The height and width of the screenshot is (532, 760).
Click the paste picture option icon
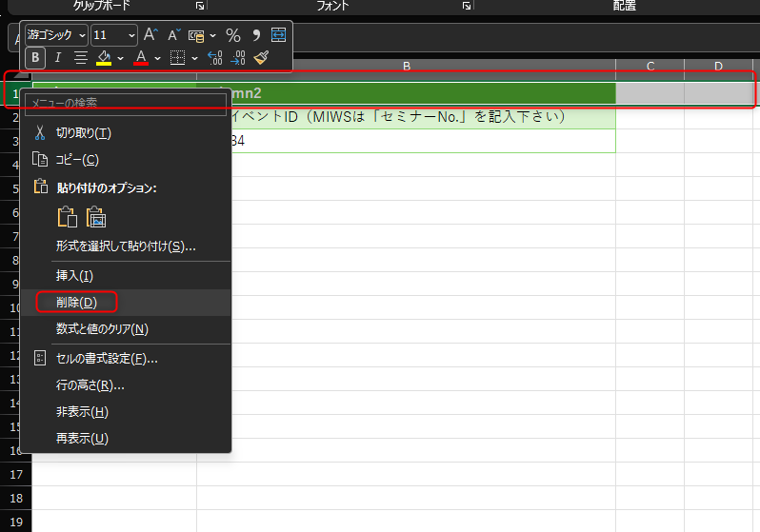pyautogui.click(x=95, y=217)
